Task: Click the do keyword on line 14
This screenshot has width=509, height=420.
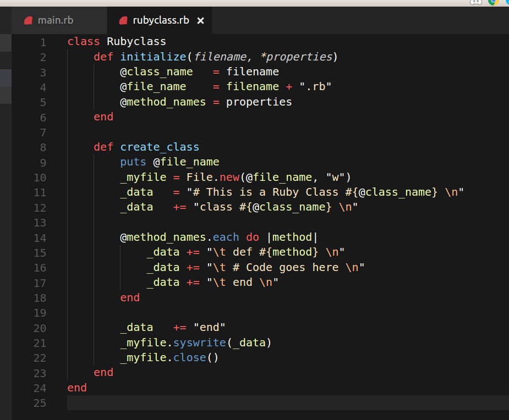Action: click(253, 237)
